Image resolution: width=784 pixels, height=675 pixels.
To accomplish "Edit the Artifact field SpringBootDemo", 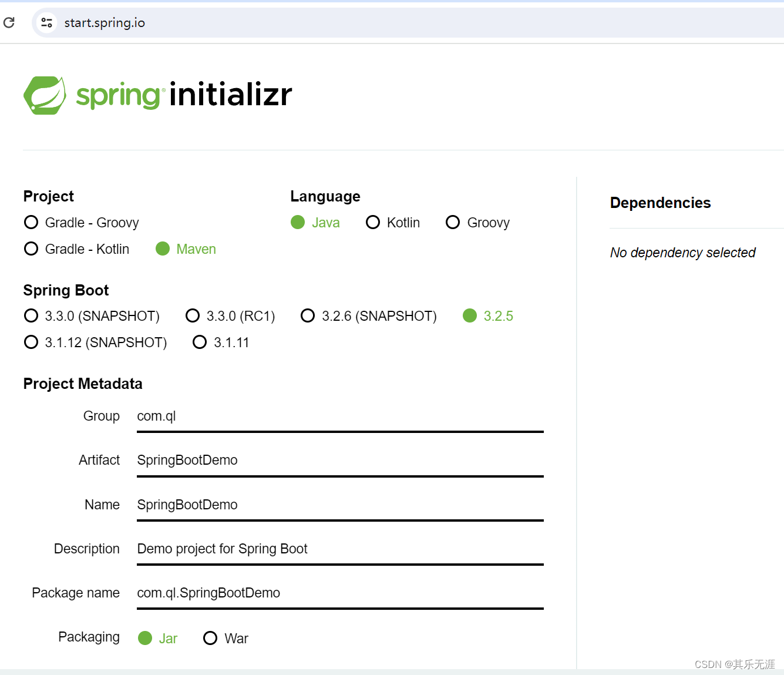I will click(340, 461).
